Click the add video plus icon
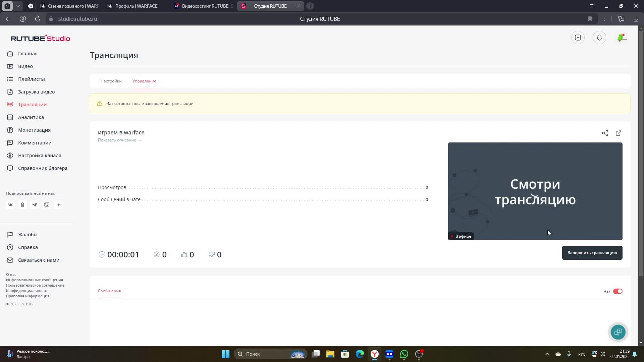The height and width of the screenshot is (362, 644). coord(578,38)
